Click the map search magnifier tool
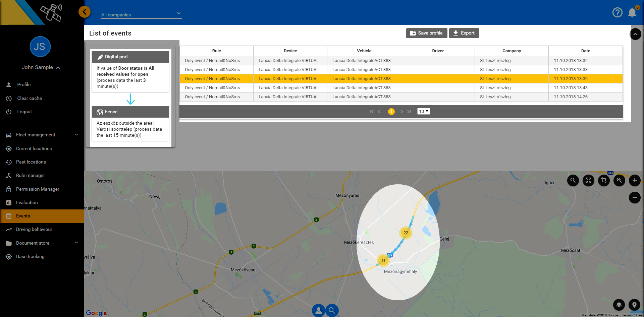This screenshot has height=317, width=644. (573, 180)
